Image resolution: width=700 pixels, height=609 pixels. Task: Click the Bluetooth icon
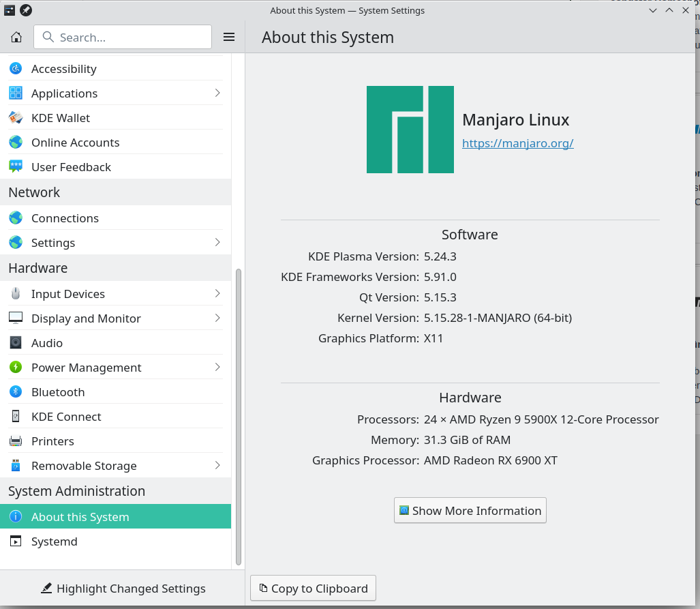click(x=16, y=392)
